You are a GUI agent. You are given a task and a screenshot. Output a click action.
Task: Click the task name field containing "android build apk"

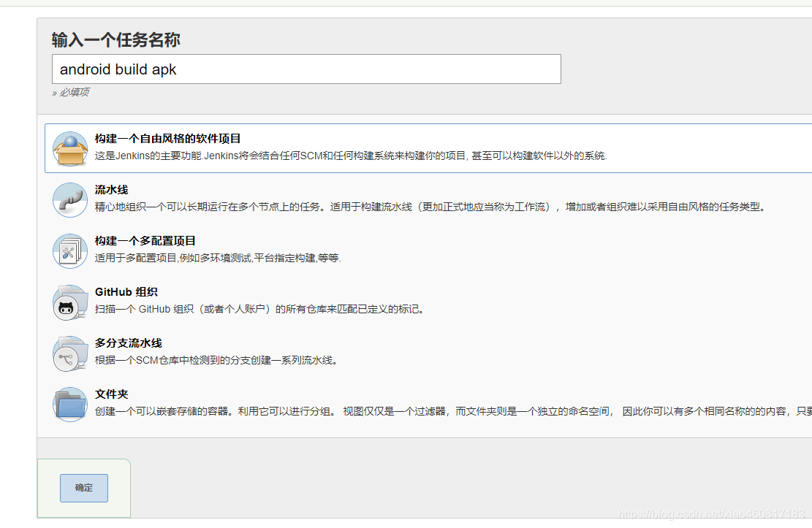tap(306, 69)
